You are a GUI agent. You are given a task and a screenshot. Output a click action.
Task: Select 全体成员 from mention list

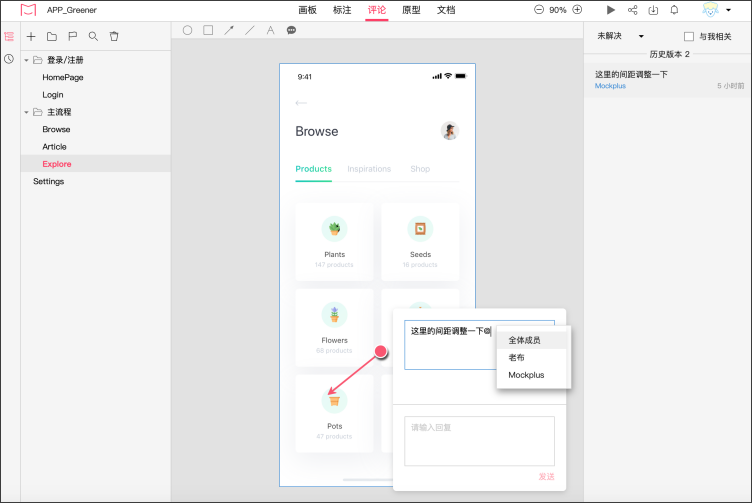[525, 340]
